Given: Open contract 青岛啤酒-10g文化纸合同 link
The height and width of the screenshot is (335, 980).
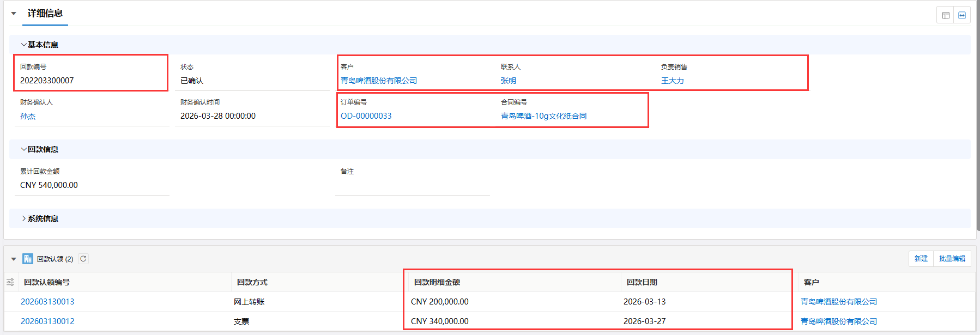Looking at the screenshot, I should point(543,116).
